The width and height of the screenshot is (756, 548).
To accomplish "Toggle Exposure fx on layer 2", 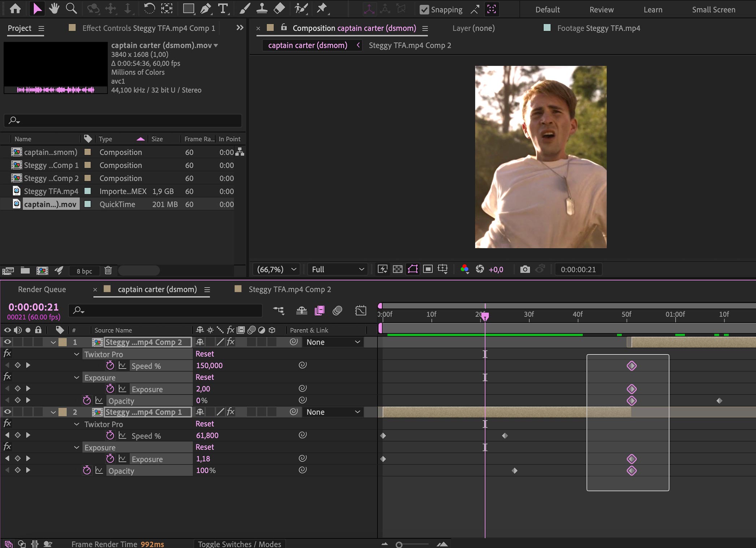I will click(x=7, y=446).
